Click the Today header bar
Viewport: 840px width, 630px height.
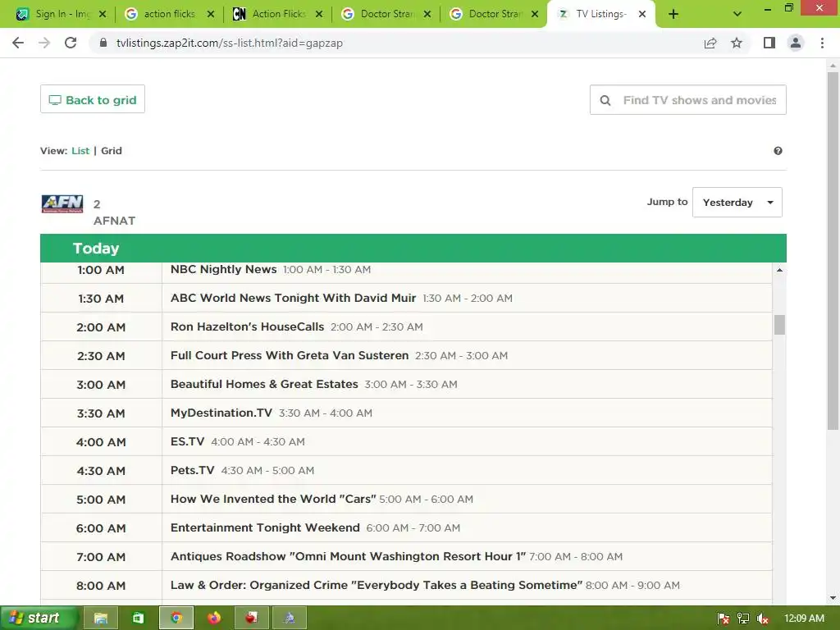pyautogui.click(x=413, y=248)
